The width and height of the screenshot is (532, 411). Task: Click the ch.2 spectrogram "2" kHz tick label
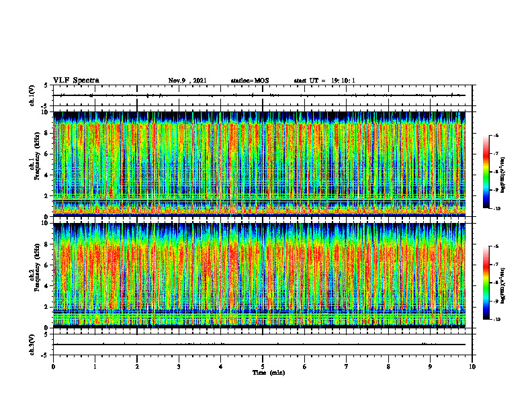[x=48, y=307]
